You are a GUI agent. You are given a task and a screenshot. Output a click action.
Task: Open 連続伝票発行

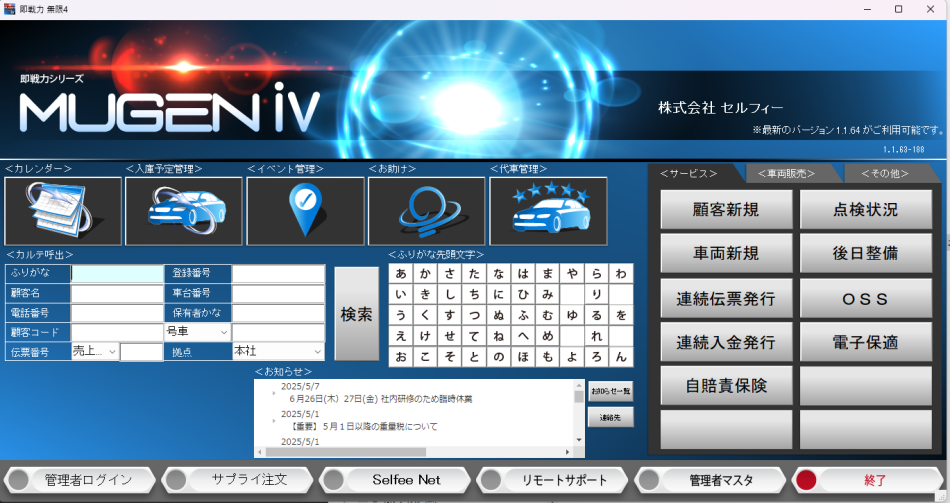tap(726, 298)
